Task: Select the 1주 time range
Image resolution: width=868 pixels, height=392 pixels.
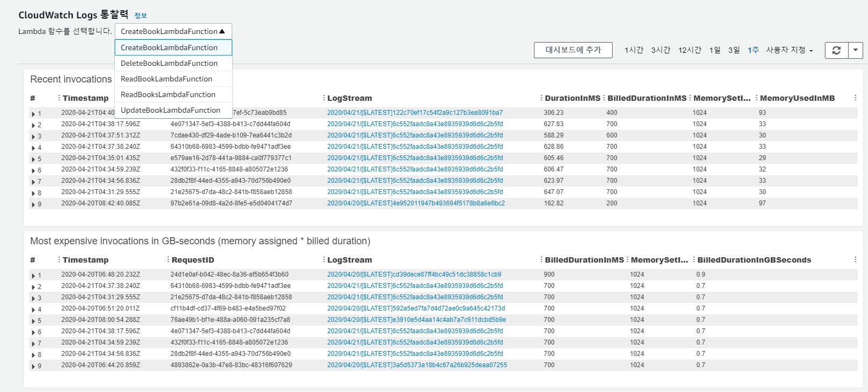Action: [753, 50]
